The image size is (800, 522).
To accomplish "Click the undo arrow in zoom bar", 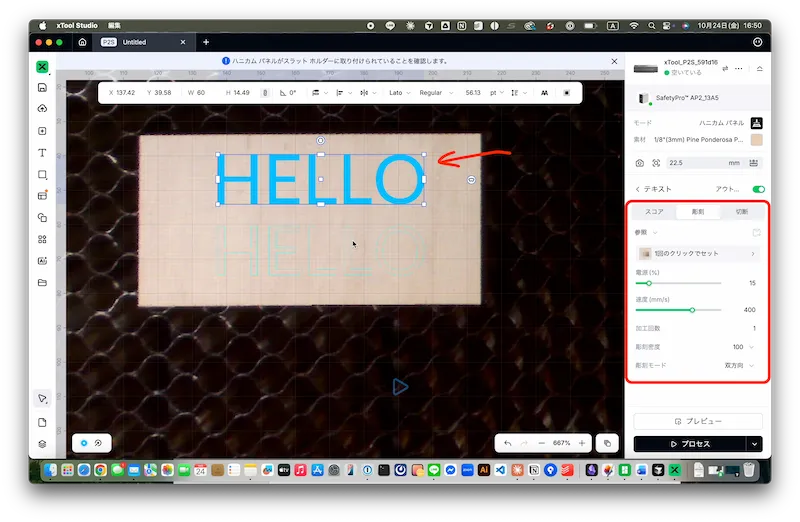I will pos(508,442).
